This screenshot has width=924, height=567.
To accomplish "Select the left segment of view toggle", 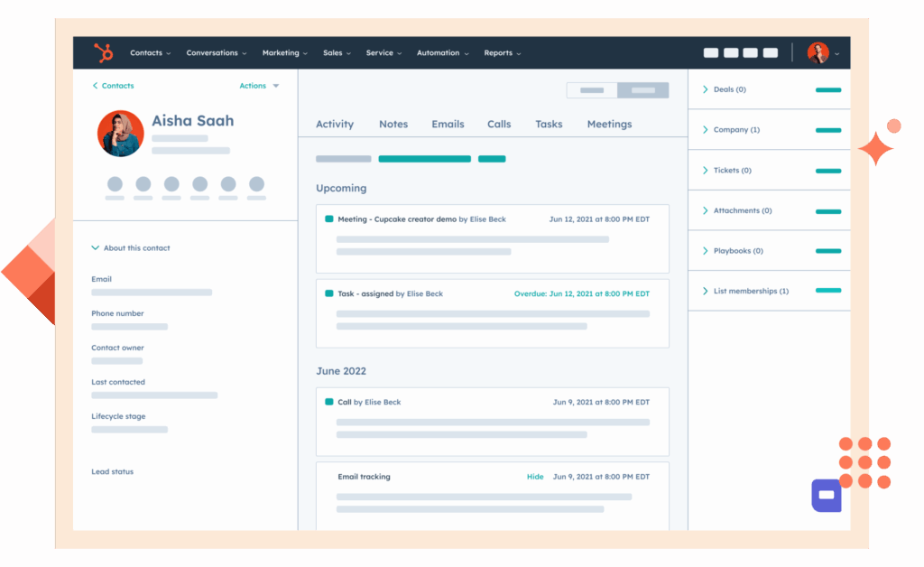I will 592,90.
